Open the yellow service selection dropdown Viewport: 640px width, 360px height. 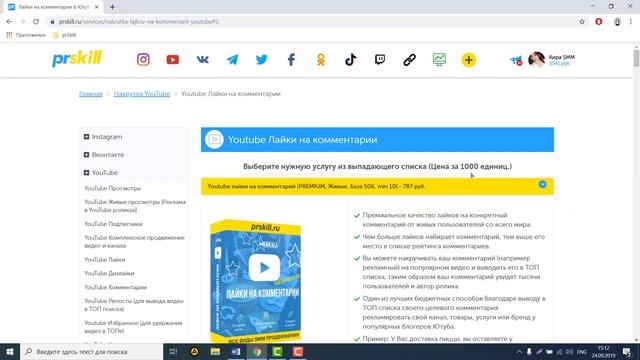pyautogui.click(x=377, y=186)
